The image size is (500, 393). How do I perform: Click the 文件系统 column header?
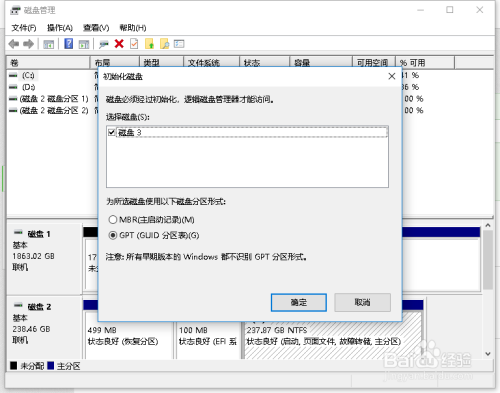coord(211,63)
